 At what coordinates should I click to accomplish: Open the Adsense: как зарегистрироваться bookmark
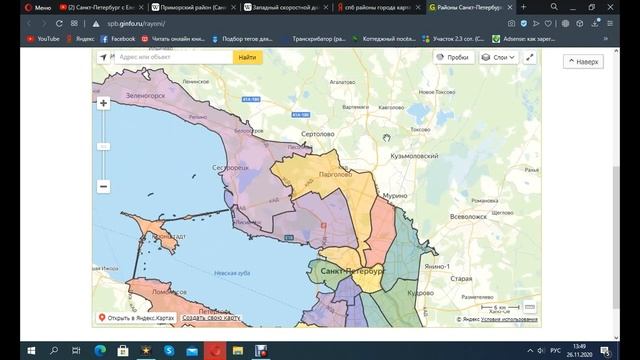click(524, 39)
